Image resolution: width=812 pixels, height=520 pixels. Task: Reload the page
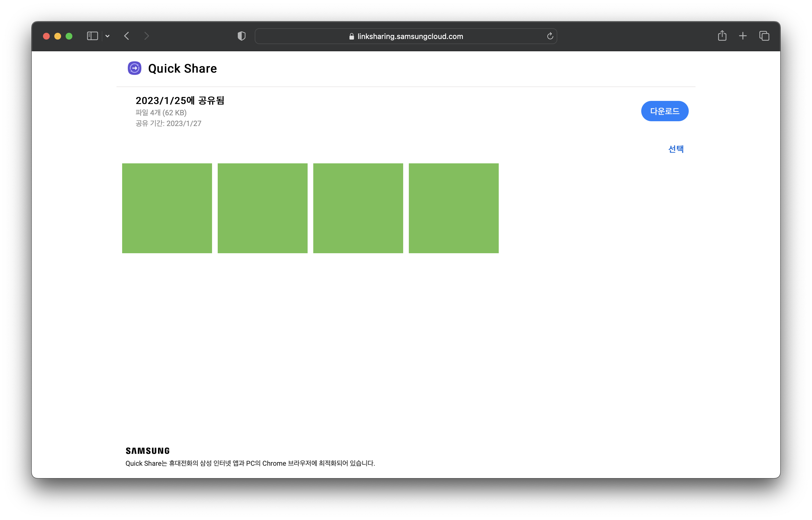[x=550, y=36]
